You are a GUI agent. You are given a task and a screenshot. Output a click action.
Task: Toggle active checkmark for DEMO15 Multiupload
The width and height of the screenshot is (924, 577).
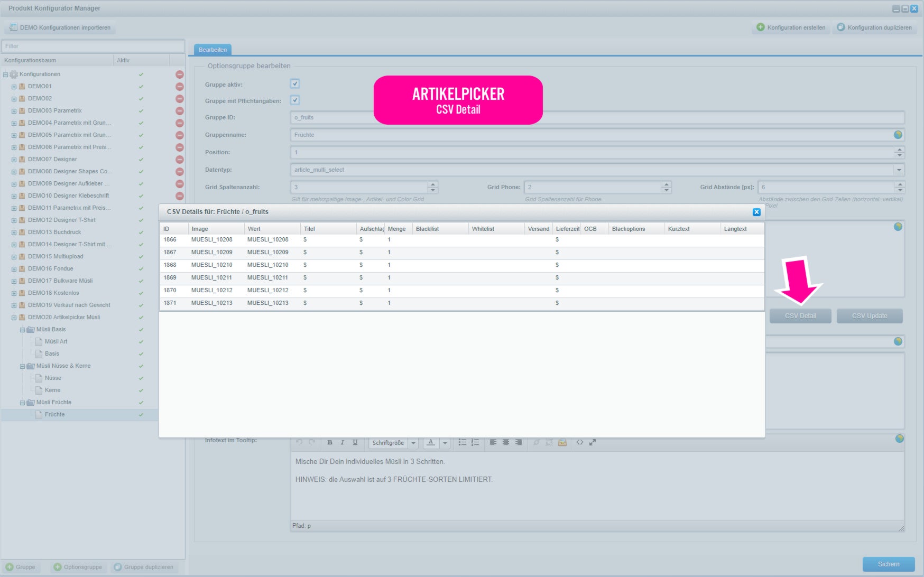(x=141, y=257)
